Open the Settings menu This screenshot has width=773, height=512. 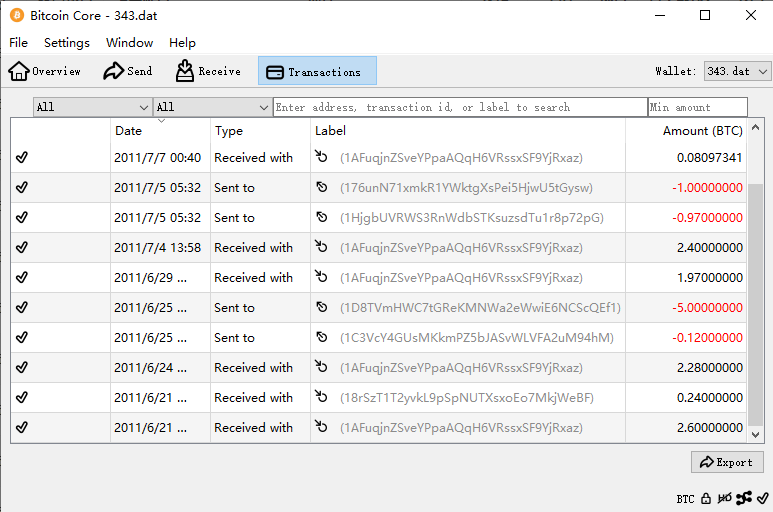pos(67,43)
